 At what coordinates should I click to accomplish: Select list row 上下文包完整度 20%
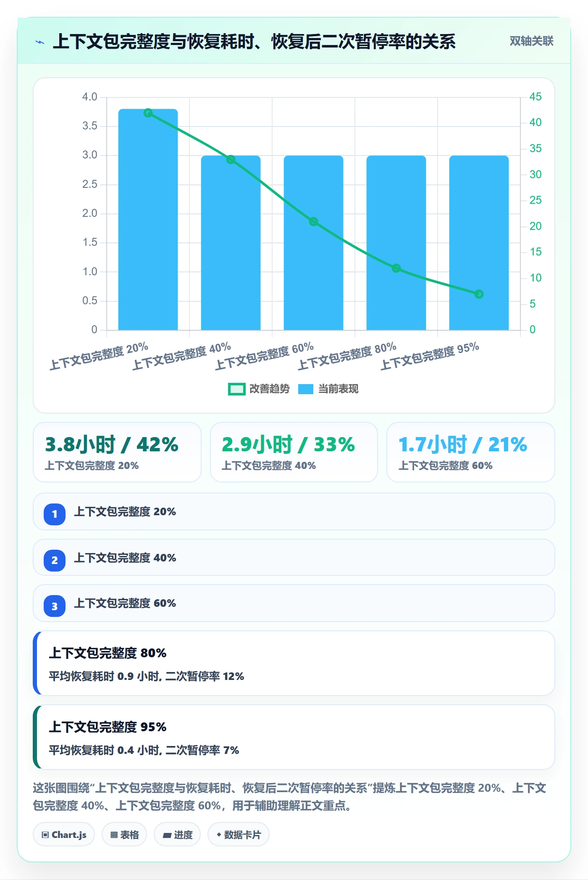click(x=294, y=512)
